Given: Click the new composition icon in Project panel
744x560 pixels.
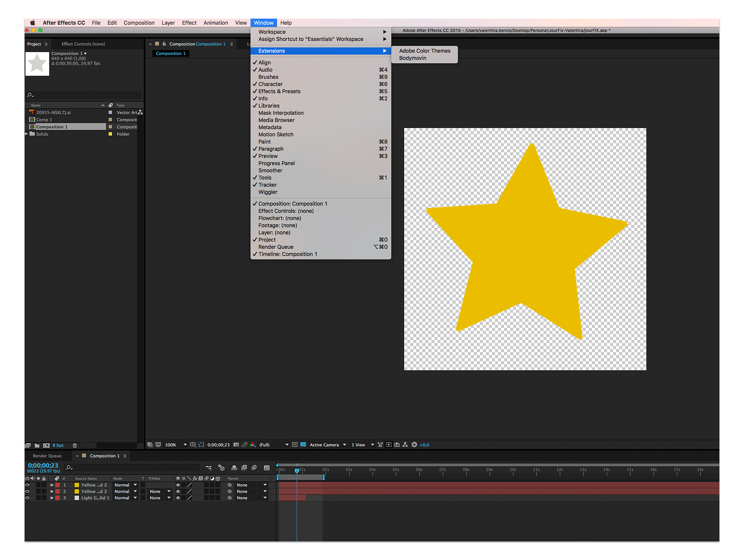Looking at the screenshot, I should coord(46,446).
